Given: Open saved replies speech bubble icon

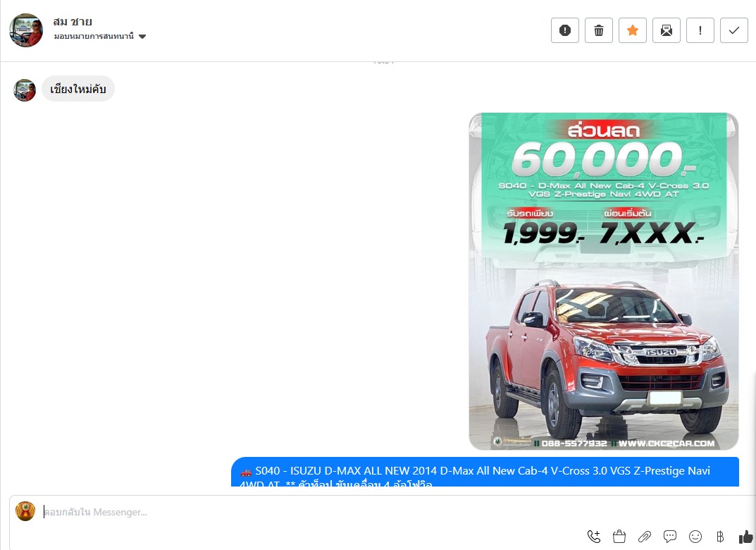Looking at the screenshot, I should pos(670,537).
